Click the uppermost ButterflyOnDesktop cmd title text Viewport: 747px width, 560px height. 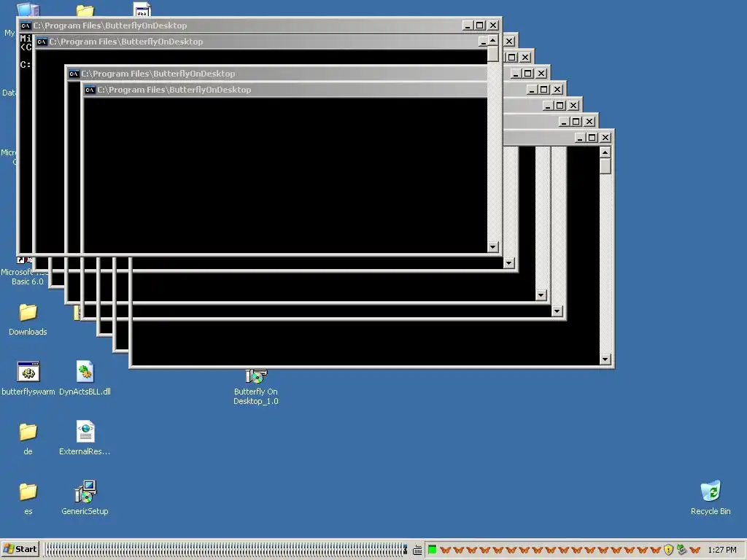pyautogui.click(x=110, y=26)
